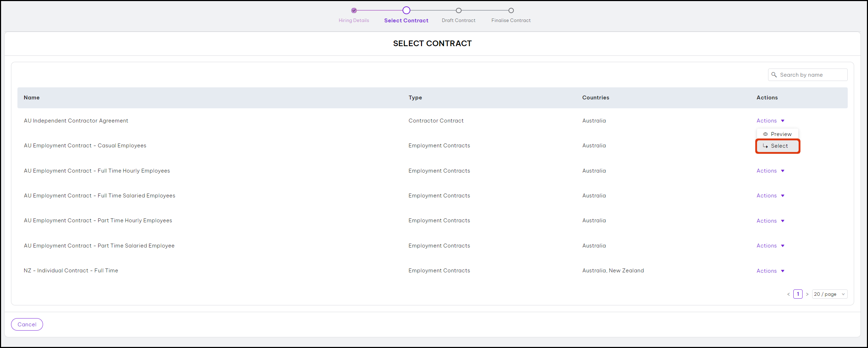Click the Draft Contract step circle
868x348 pixels.
pyautogui.click(x=458, y=10)
